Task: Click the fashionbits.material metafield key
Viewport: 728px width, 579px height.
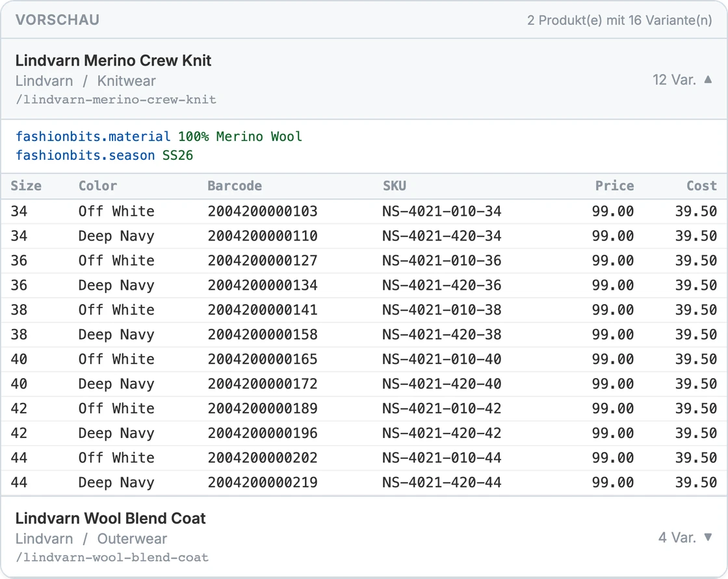Action: (x=93, y=136)
